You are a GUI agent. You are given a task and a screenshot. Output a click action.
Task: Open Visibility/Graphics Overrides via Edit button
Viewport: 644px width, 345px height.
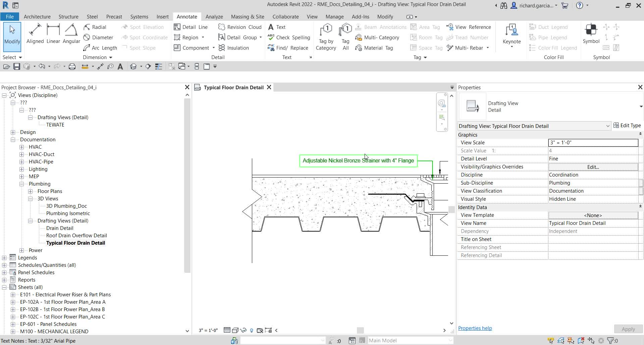pyautogui.click(x=593, y=167)
